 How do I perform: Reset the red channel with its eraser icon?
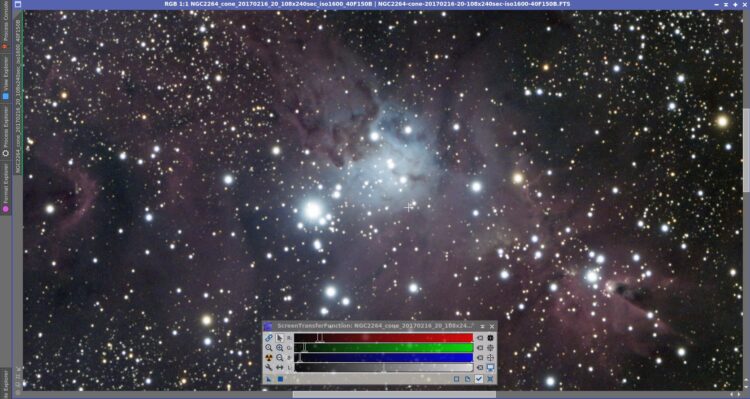click(x=480, y=338)
